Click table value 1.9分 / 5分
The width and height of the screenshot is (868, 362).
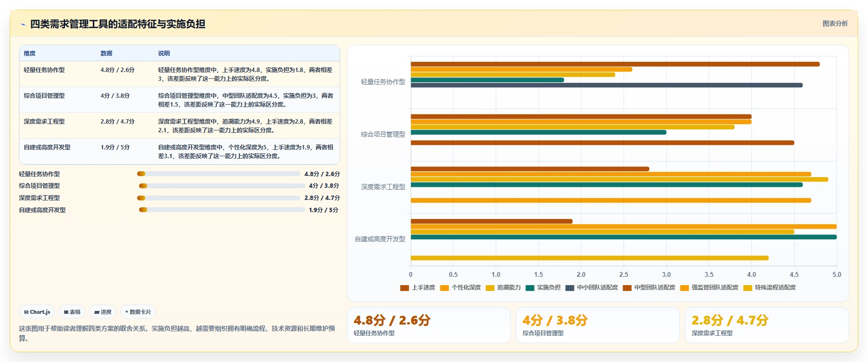tap(115, 147)
